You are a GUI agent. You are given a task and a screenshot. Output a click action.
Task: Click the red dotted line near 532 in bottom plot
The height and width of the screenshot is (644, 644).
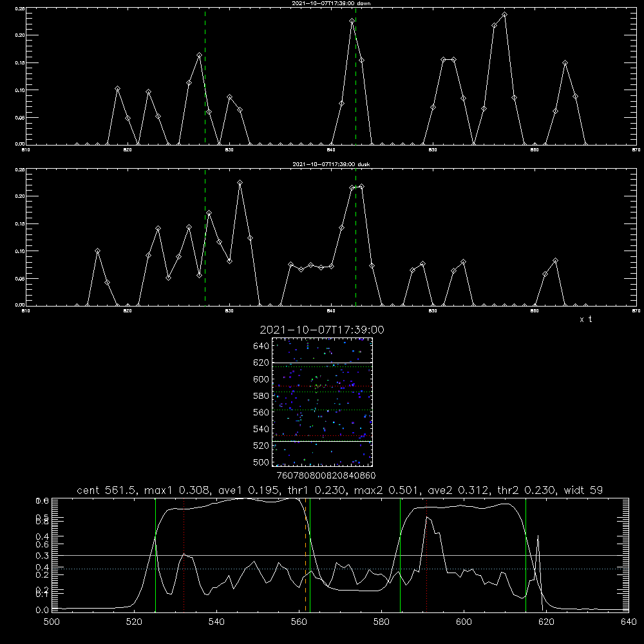[x=184, y=554]
